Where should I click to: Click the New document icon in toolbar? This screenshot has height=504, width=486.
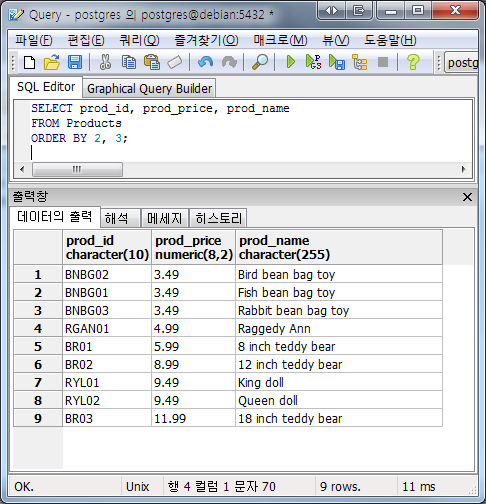[29, 62]
